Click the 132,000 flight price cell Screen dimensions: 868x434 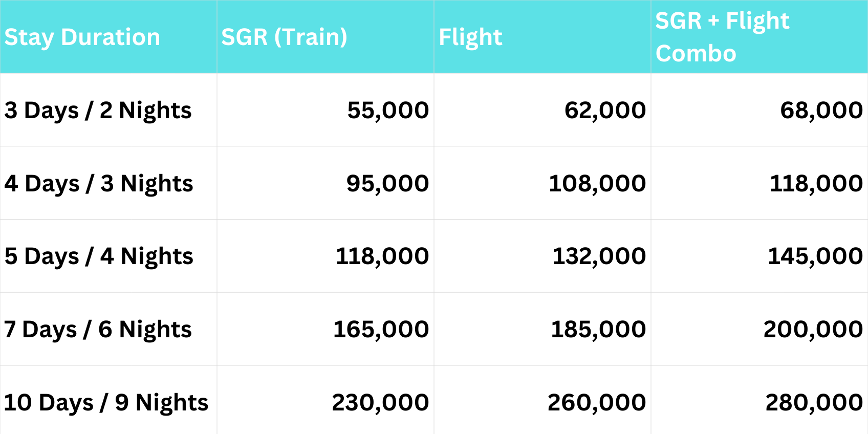point(599,256)
